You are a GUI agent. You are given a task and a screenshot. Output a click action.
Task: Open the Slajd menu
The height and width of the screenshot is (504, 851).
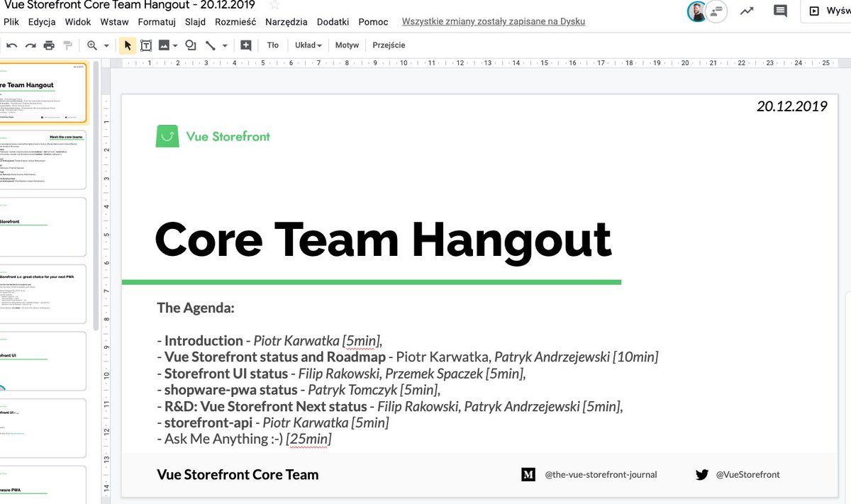click(x=195, y=22)
